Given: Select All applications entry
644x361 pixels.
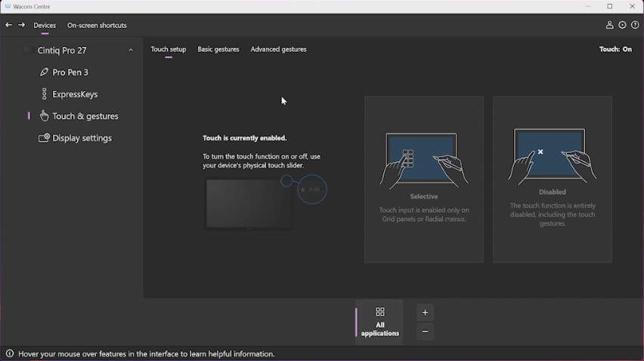Looking at the screenshot, I should point(379,322).
